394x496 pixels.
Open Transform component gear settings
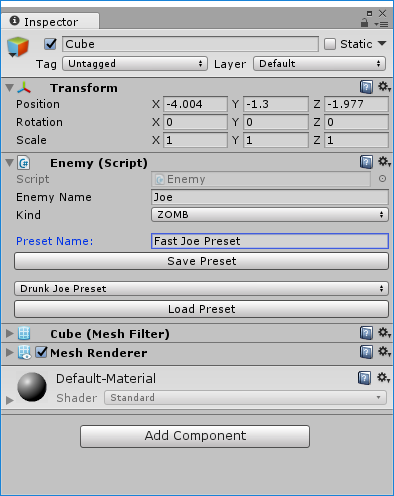384,87
